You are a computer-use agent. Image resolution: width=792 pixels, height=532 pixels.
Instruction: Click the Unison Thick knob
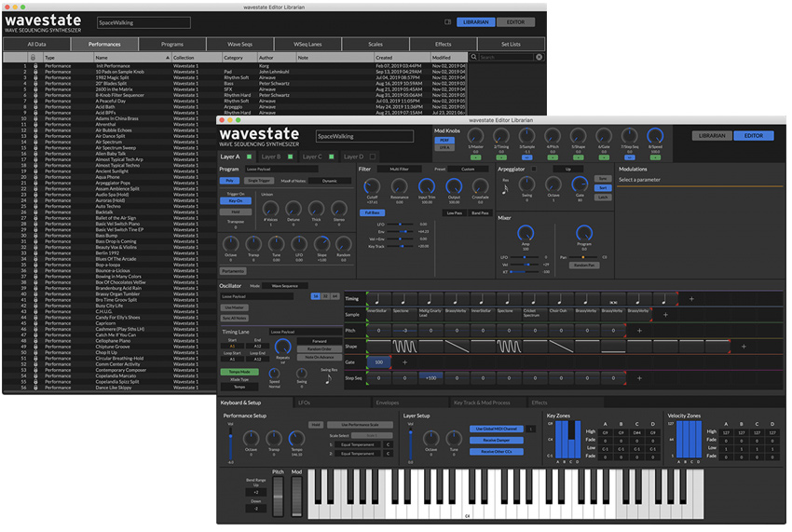tap(316, 208)
